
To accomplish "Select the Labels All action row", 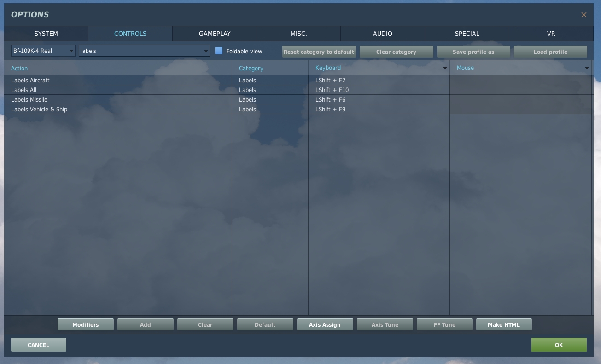I will 118,90.
